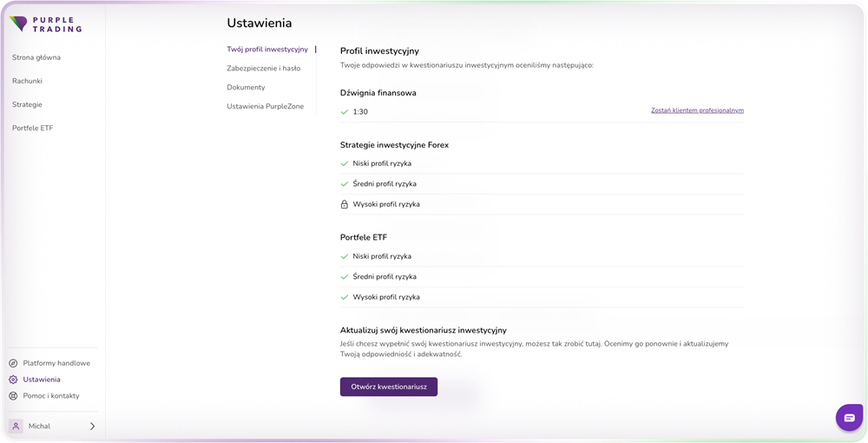This screenshot has height=443, width=868.
Task: Click the Forex Niski profil ryzyka checkmark
Action: pos(345,163)
